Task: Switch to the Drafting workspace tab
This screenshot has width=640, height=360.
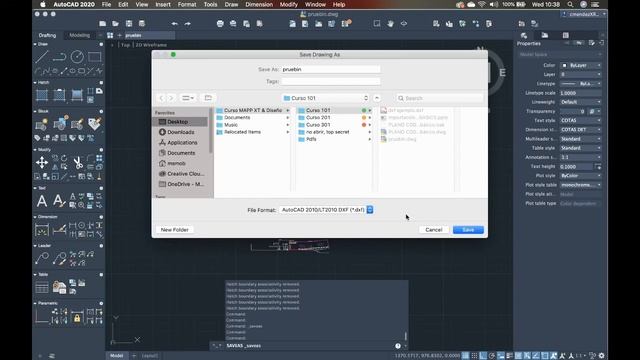Action: 47,35
